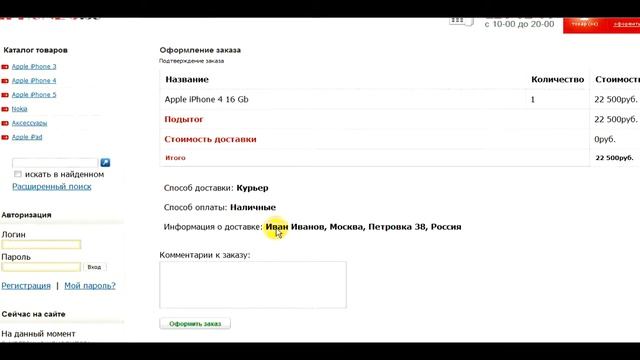The width and height of the screenshot is (640, 360).
Task: Focus the catalog search input field
Action: (x=55, y=163)
